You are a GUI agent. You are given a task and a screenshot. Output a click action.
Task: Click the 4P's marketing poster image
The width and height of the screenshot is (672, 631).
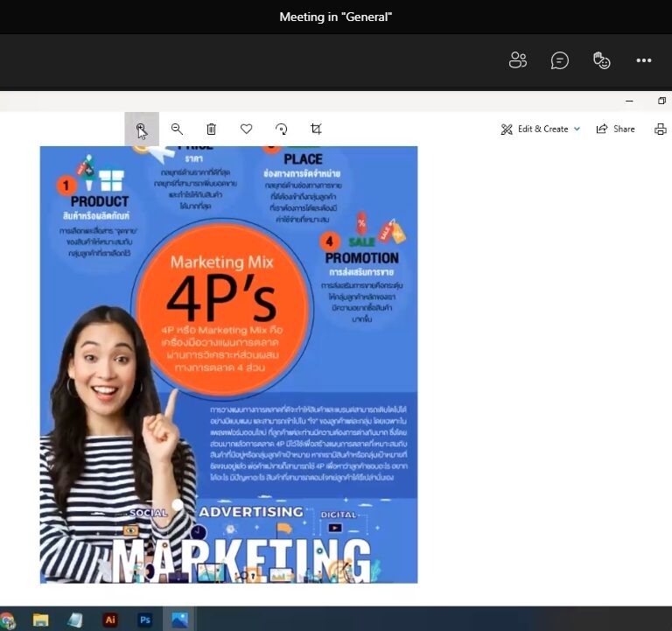[229, 365]
